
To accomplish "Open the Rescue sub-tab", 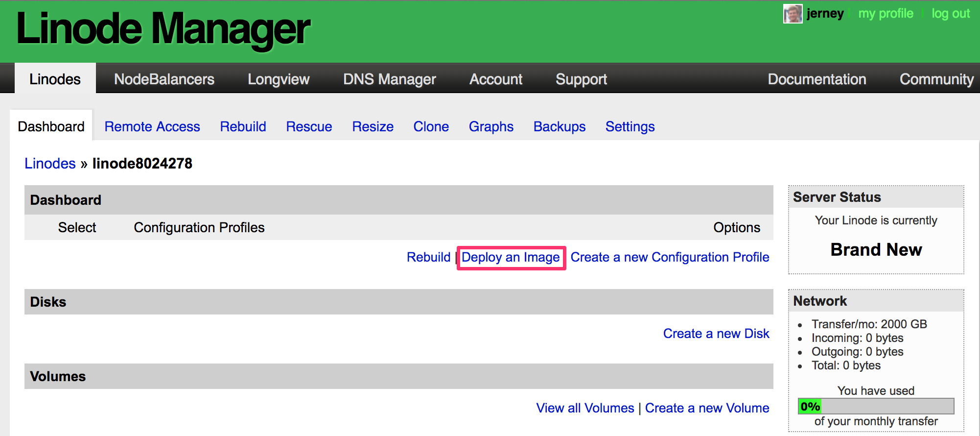I will coord(309,126).
